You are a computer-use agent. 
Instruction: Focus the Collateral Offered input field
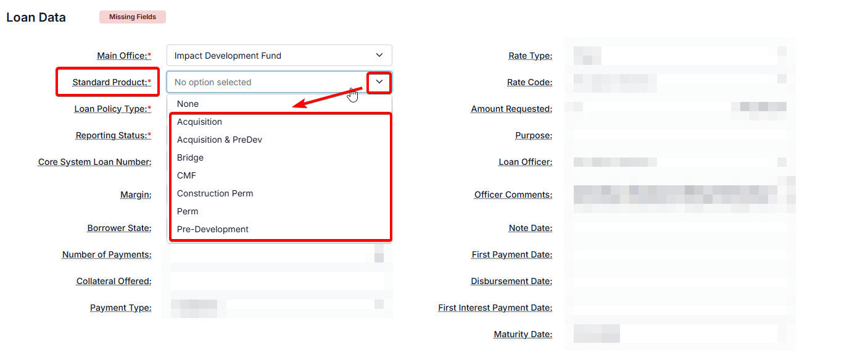(x=278, y=281)
